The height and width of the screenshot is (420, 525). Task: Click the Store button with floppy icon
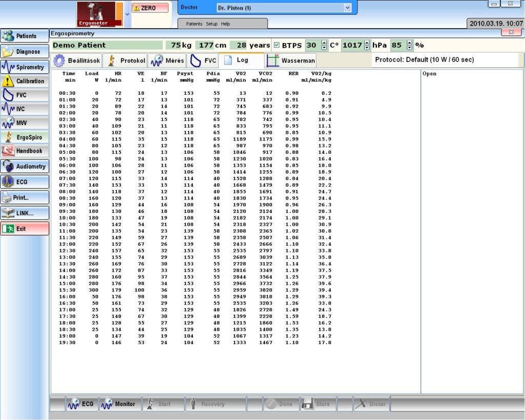[318, 404]
